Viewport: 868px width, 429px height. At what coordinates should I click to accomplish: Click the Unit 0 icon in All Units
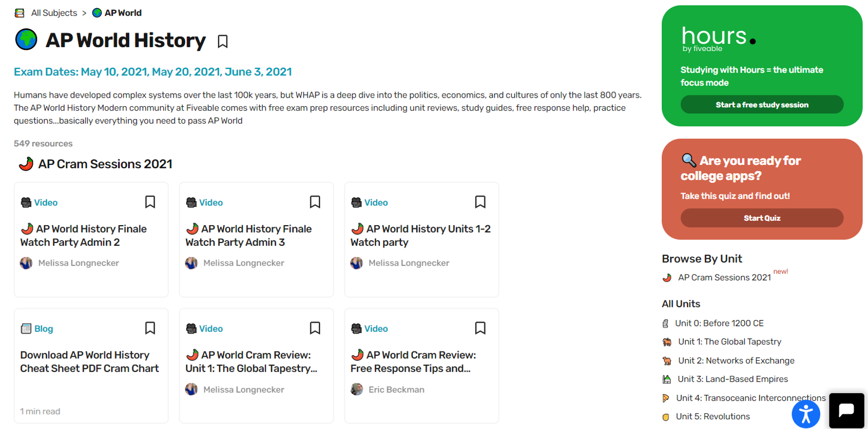[666, 324]
